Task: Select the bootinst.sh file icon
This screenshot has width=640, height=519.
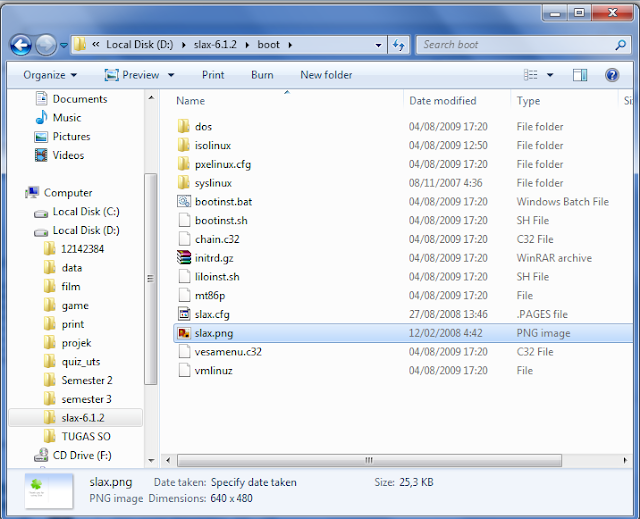Action: pyautogui.click(x=184, y=220)
